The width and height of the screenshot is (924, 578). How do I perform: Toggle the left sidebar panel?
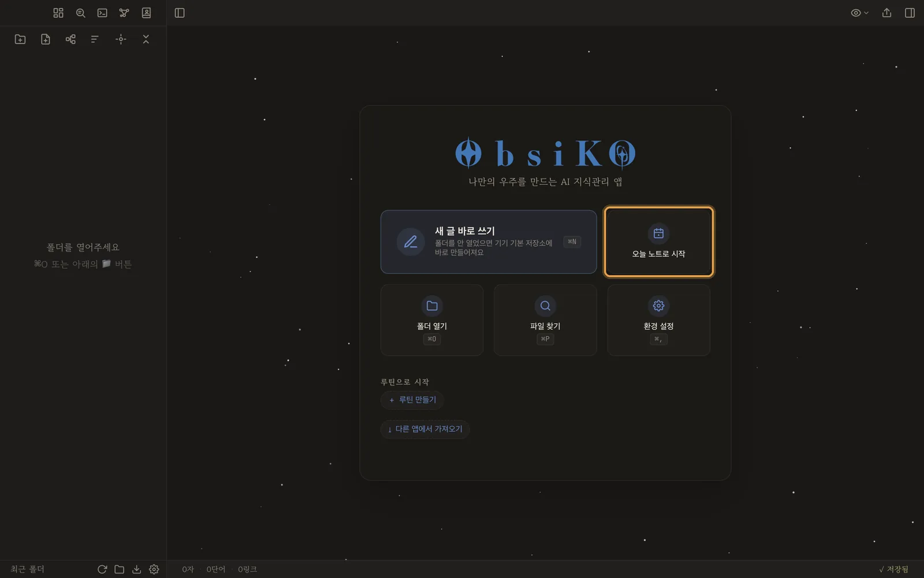point(180,13)
